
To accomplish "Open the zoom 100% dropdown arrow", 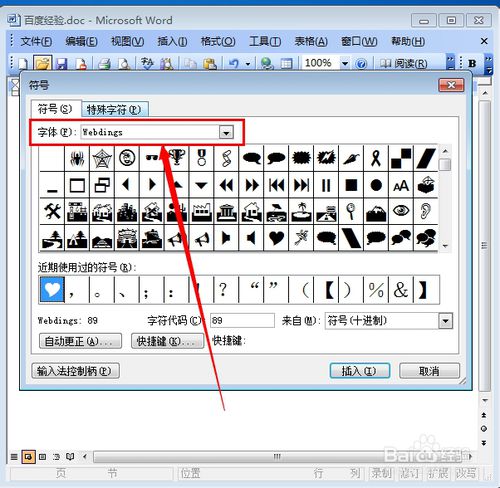I will (345, 63).
